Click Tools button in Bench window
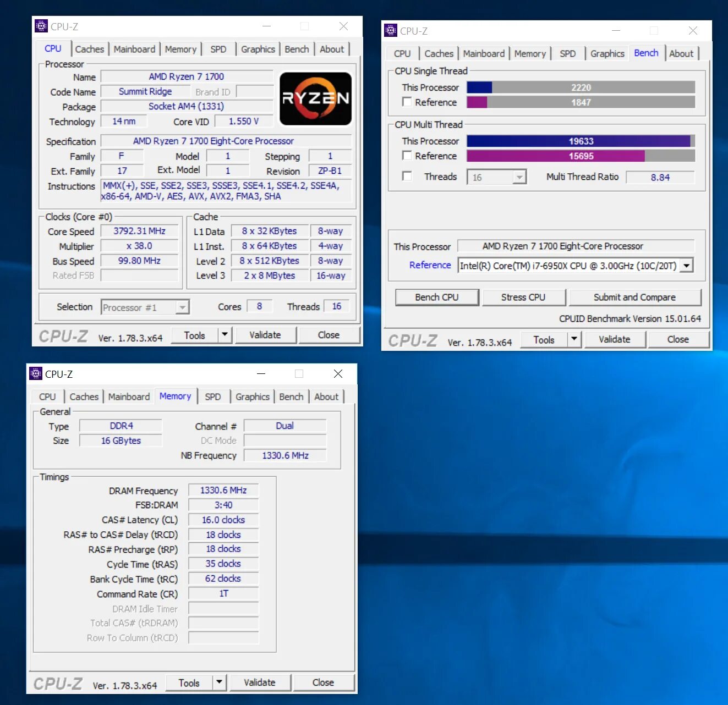 pos(544,339)
